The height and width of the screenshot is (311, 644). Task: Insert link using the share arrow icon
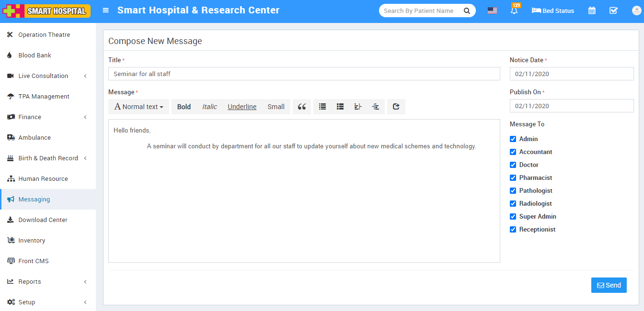coord(396,107)
